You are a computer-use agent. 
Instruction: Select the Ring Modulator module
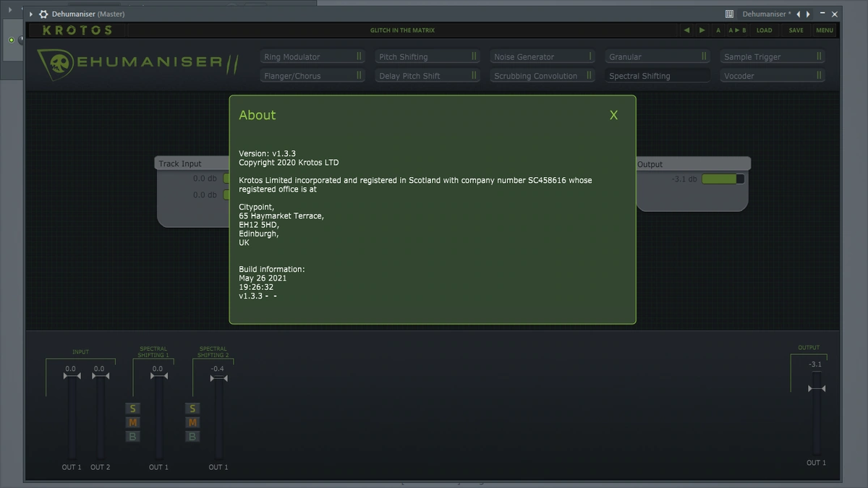pos(312,56)
